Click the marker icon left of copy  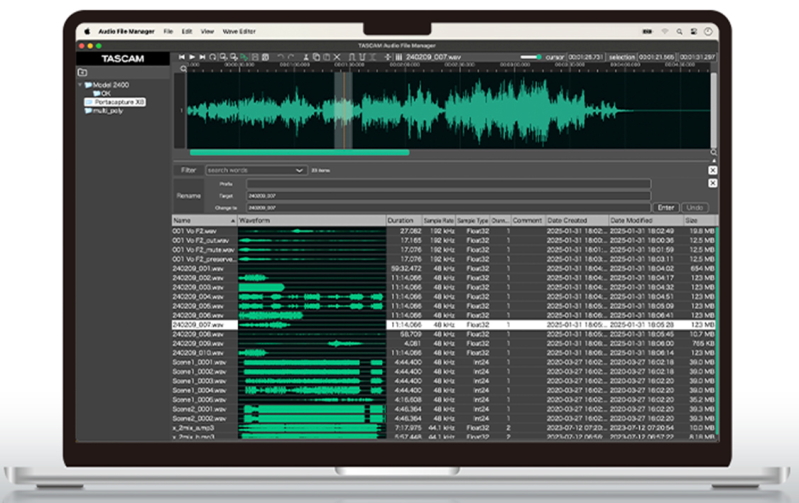pyautogui.click(x=306, y=57)
